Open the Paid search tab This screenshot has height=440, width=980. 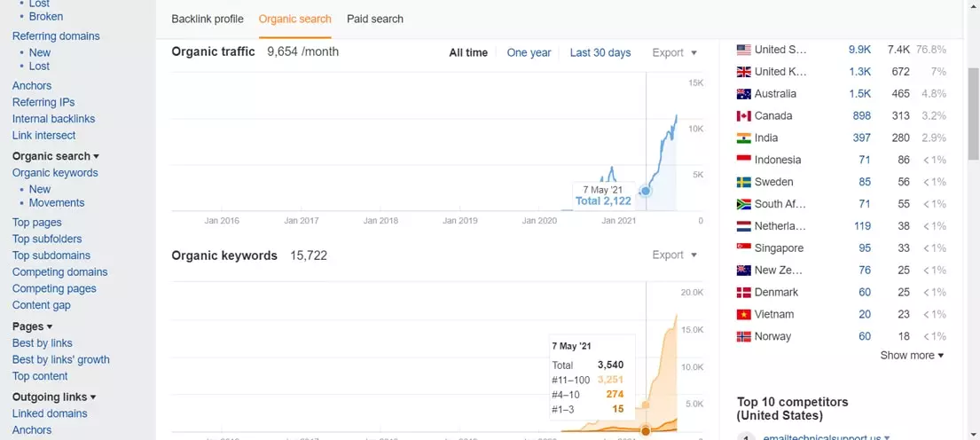375,19
